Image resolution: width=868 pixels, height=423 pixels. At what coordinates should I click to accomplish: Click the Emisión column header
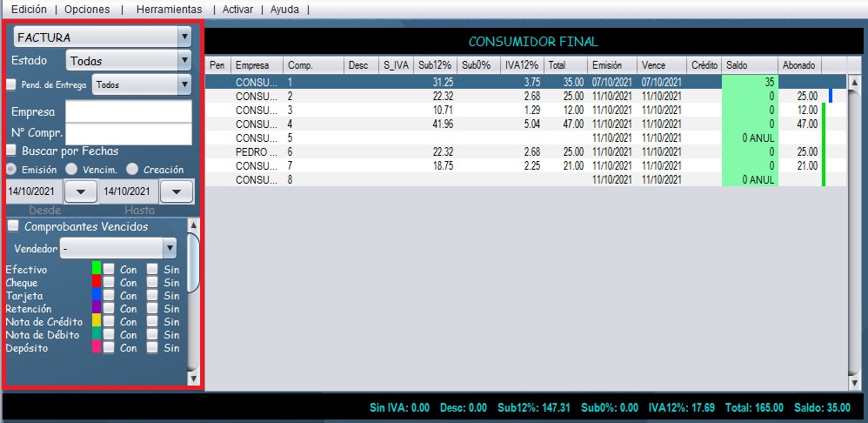point(611,65)
